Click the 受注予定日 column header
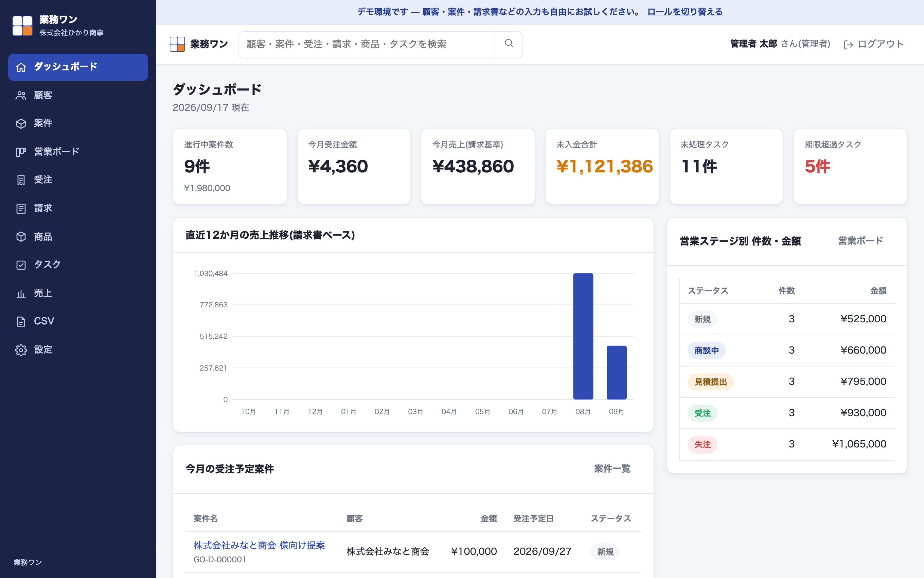This screenshot has width=924, height=578. click(533, 519)
